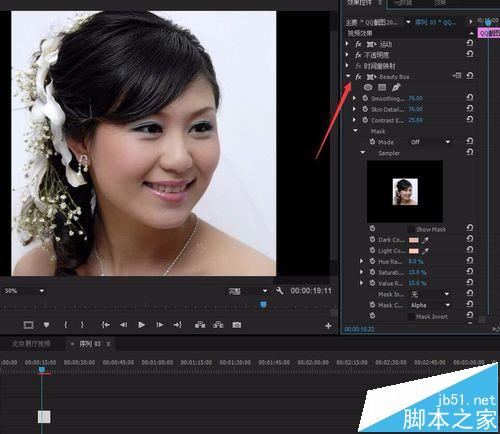Click the Smoothing value 79.00

pyautogui.click(x=415, y=98)
